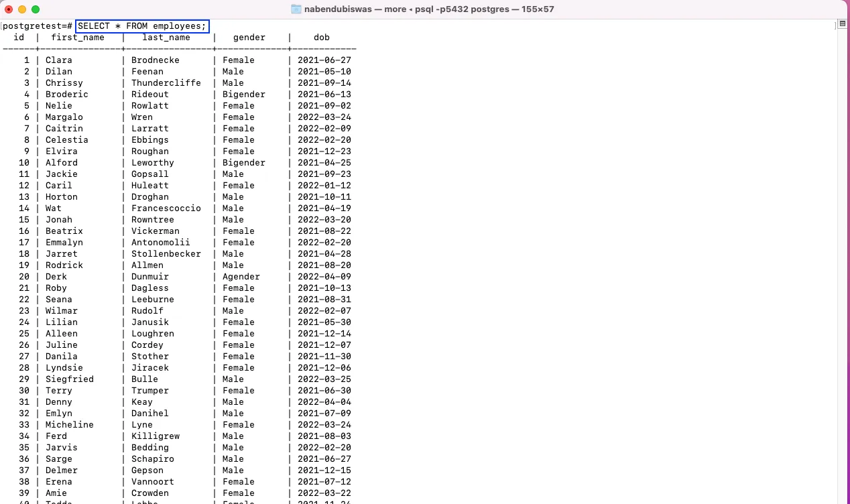Click last name Brodnecke
This screenshot has height=504, width=850.
pyautogui.click(x=156, y=60)
